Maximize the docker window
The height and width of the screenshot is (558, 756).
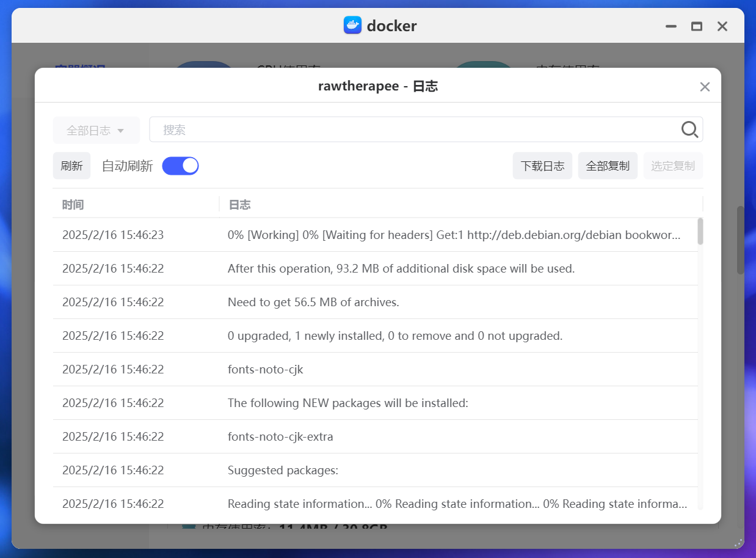[697, 26]
